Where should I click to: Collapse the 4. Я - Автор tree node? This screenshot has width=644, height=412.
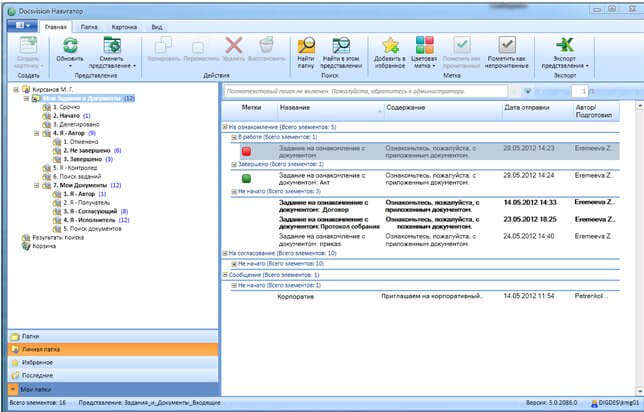(x=37, y=132)
